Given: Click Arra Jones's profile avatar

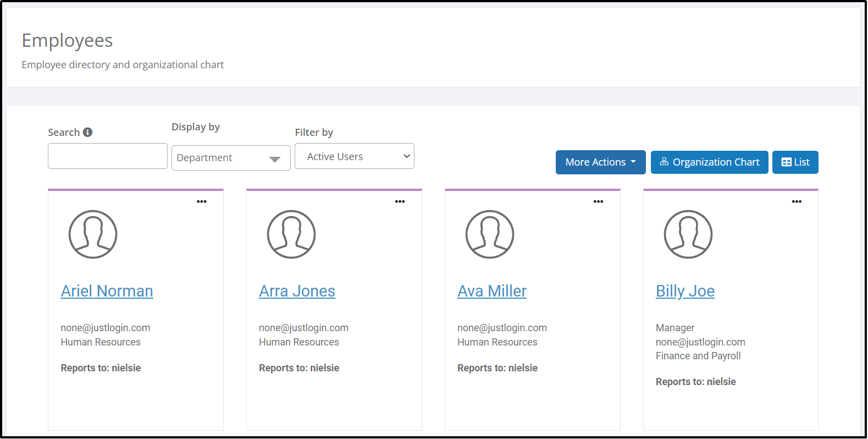Looking at the screenshot, I should tap(291, 234).
